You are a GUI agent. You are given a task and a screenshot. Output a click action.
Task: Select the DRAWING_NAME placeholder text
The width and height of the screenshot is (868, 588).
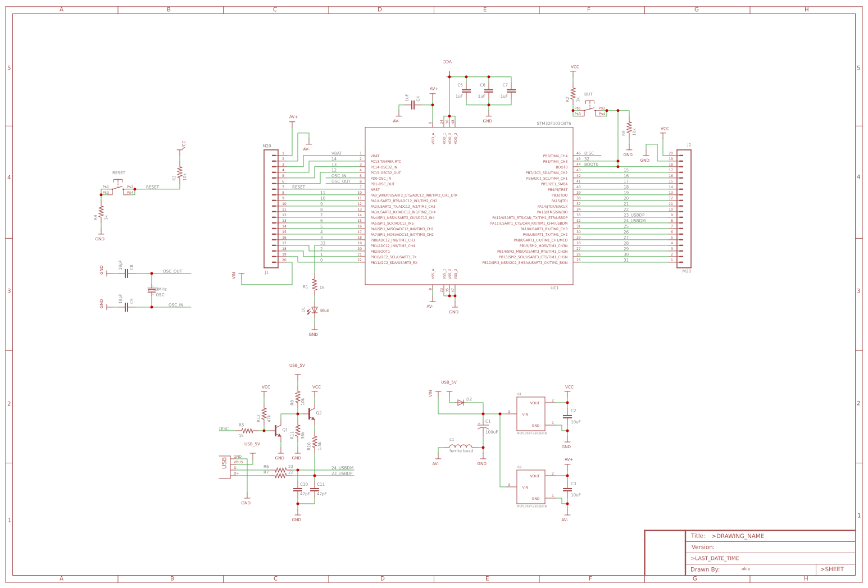coord(739,536)
